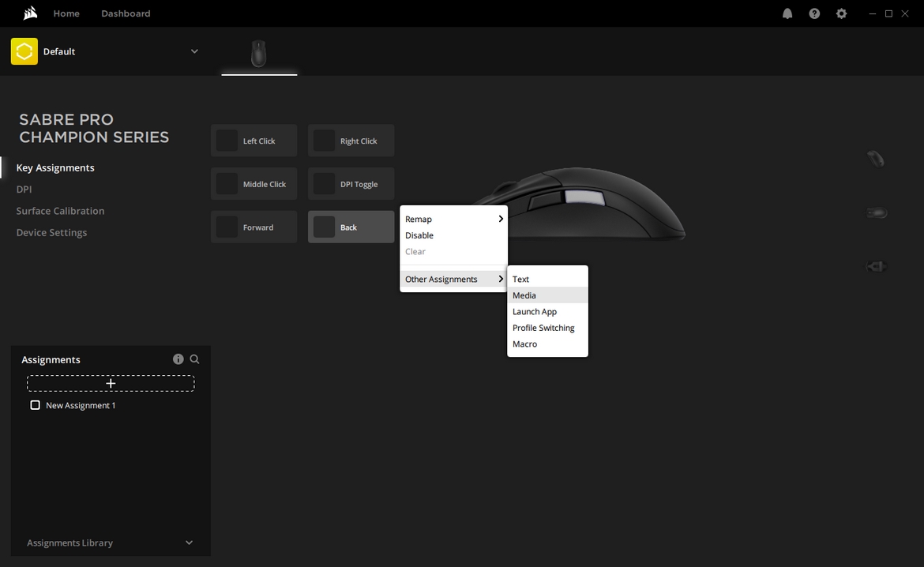Select the mouse device icon tab
This screenshot has height=567, width=924.
[x=259, y=54]
